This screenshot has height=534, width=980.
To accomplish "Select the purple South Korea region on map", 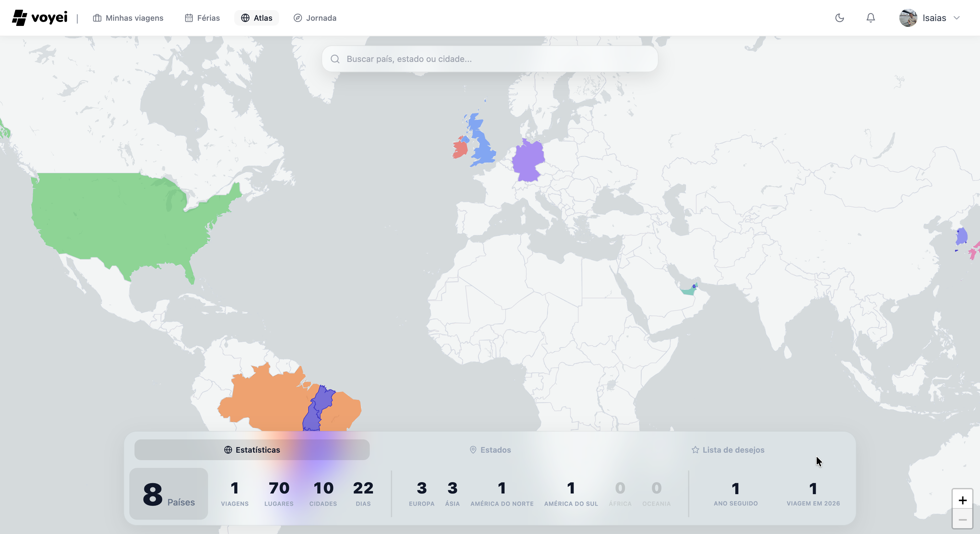I will click(x=962, y=237).
